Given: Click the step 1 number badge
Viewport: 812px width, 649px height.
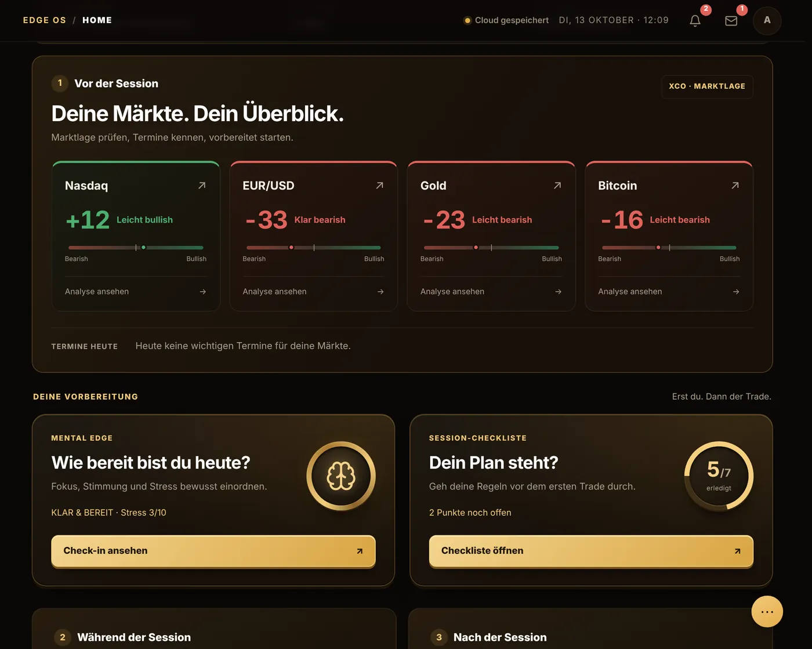Looking at the screenshot, I should click(x=60, y=83).
